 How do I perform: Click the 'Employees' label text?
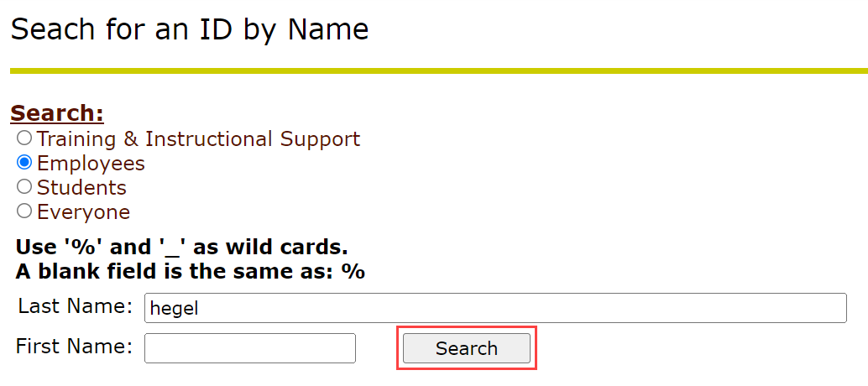[x=91, y=163]
